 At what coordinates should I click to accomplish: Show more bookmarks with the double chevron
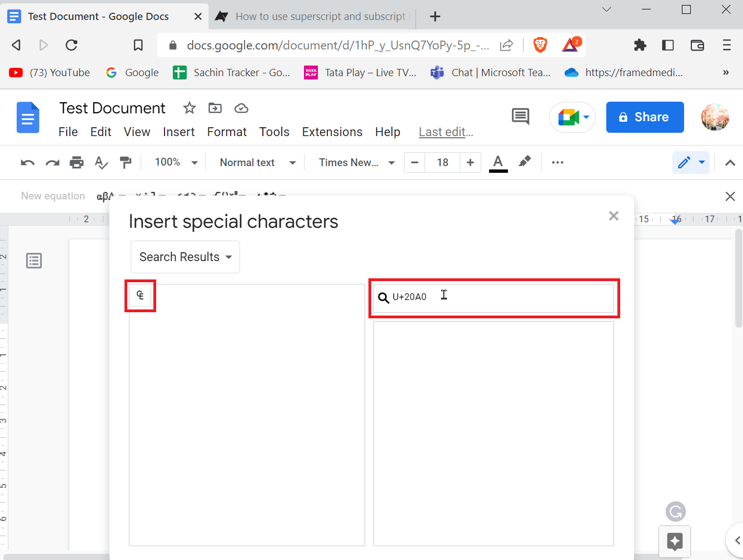click(725, 72)
